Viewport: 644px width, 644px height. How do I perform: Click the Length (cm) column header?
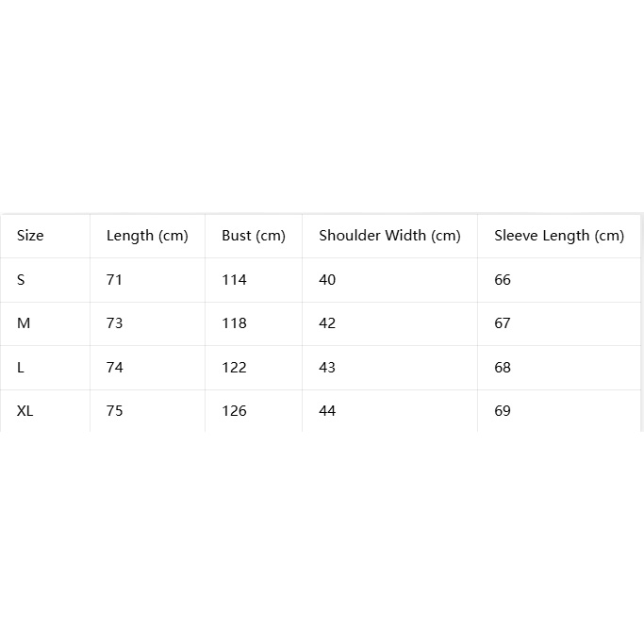tap(147, 236)
